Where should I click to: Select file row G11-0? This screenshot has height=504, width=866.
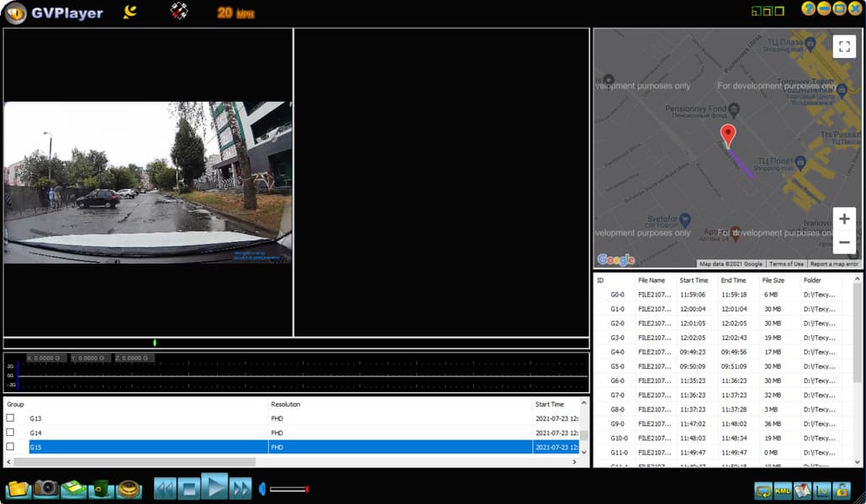pyautogui.click(x=723, y=453)
